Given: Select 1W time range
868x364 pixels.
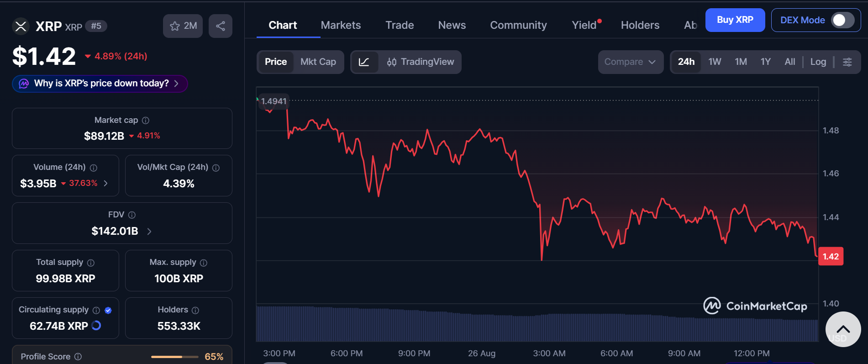Looking at the screenshot, I should pyautogui.click(x=715, y=62).
